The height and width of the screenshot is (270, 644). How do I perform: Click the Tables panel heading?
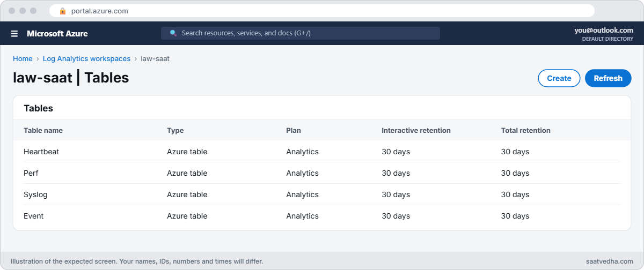click(x=39, y=108)
